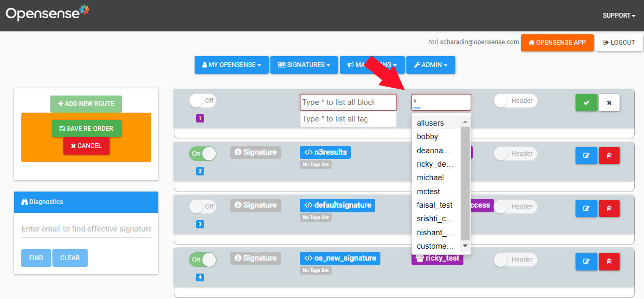Click the n3results signature tag
The height and width of the screenshot is (299, 644).
pyautogui.click(x=325, y=153)
